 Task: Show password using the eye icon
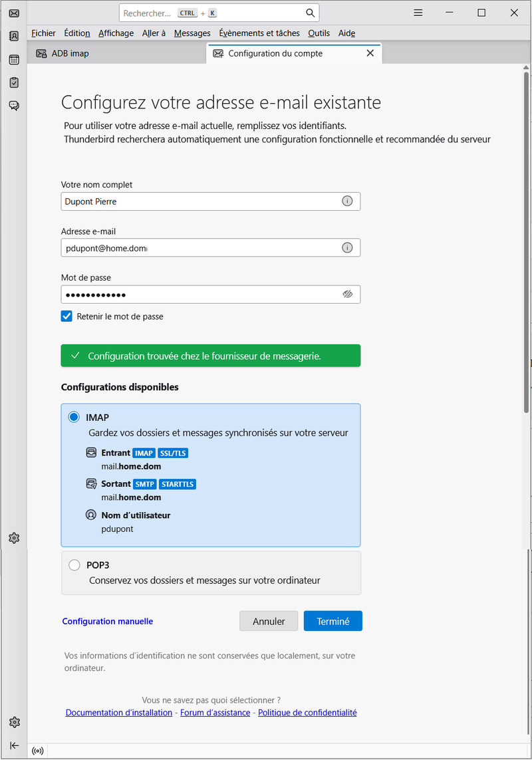coord(347,294)
